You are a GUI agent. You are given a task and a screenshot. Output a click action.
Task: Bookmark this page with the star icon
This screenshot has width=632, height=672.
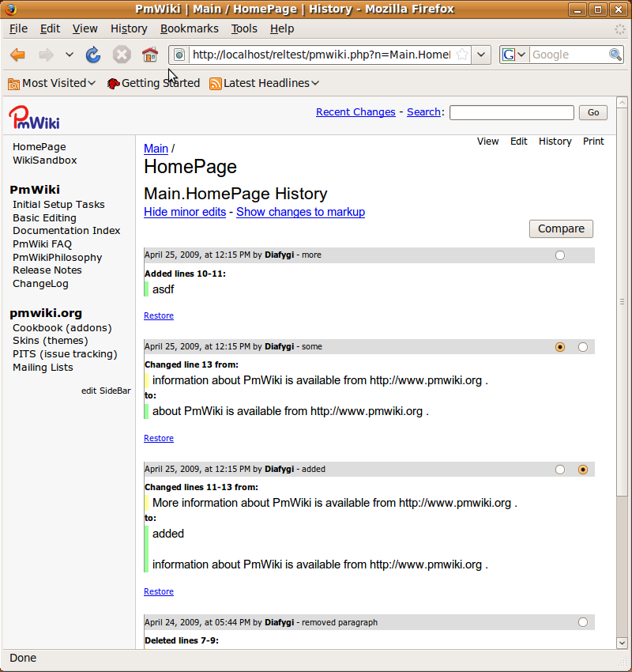pyautogui.click(x=462, y=55)
